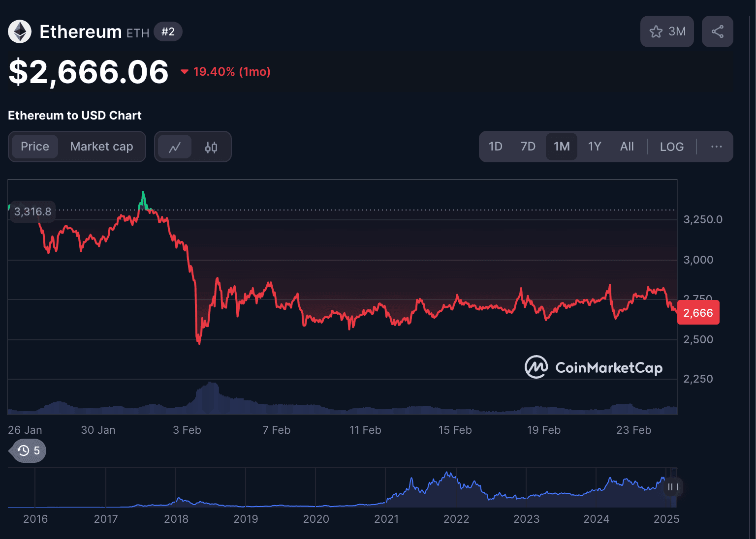Click the 19.40% (1mo) change indicator
This screenshot has height=539, width=756.
tap(226, 72)
